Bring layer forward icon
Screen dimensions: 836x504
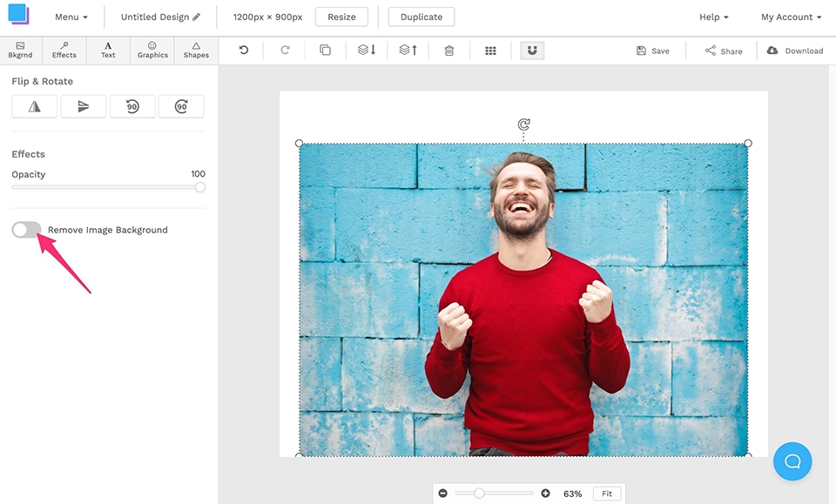pyautogui.click(x=408, y=50)
